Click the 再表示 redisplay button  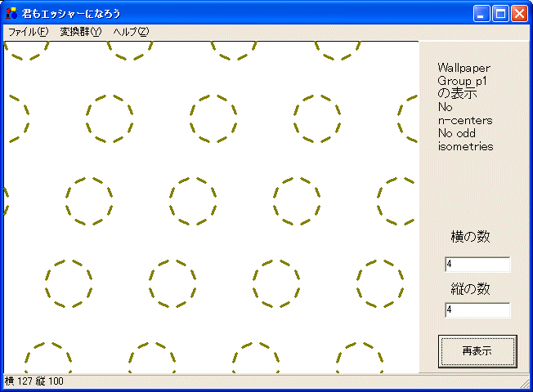[x=477, y=351]
